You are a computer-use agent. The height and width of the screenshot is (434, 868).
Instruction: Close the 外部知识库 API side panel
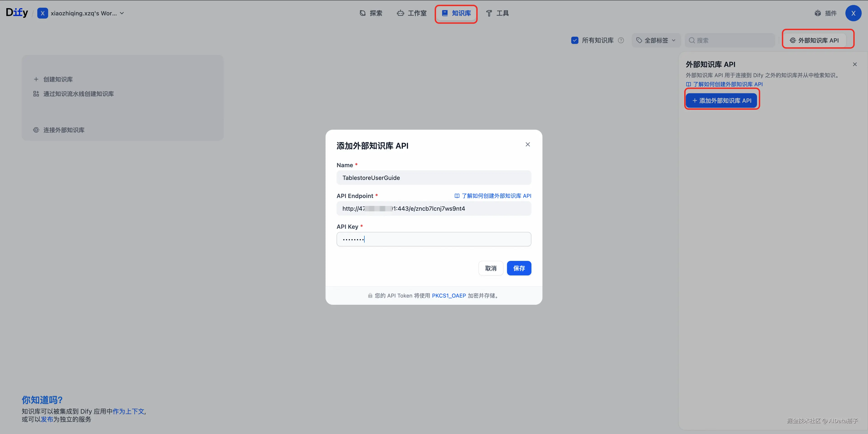coord(855,64)
